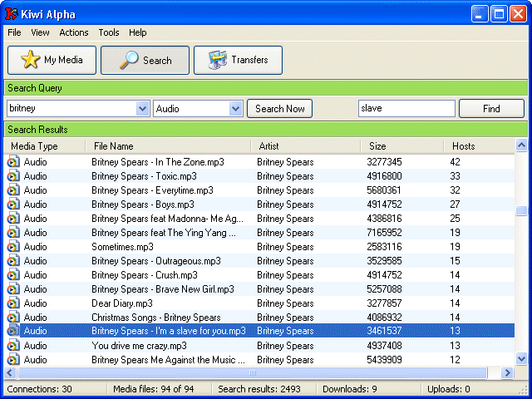This screenshot has height=399, width=532.
Task: Click the vertical scrollbar down arrow
Action: click(521, 358)
